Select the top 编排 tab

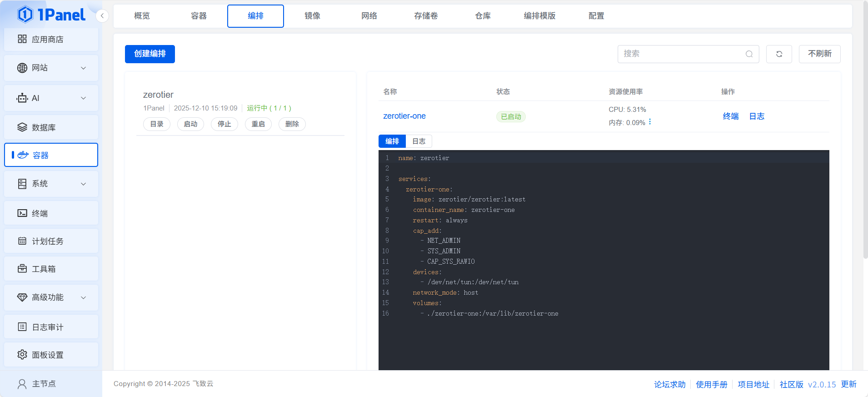[x=255, y=16]
